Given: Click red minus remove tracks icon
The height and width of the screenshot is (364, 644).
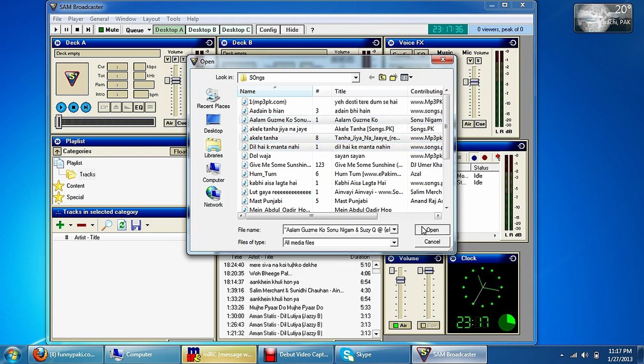Looking at the screenshot, I should click(x=81, y=225).
